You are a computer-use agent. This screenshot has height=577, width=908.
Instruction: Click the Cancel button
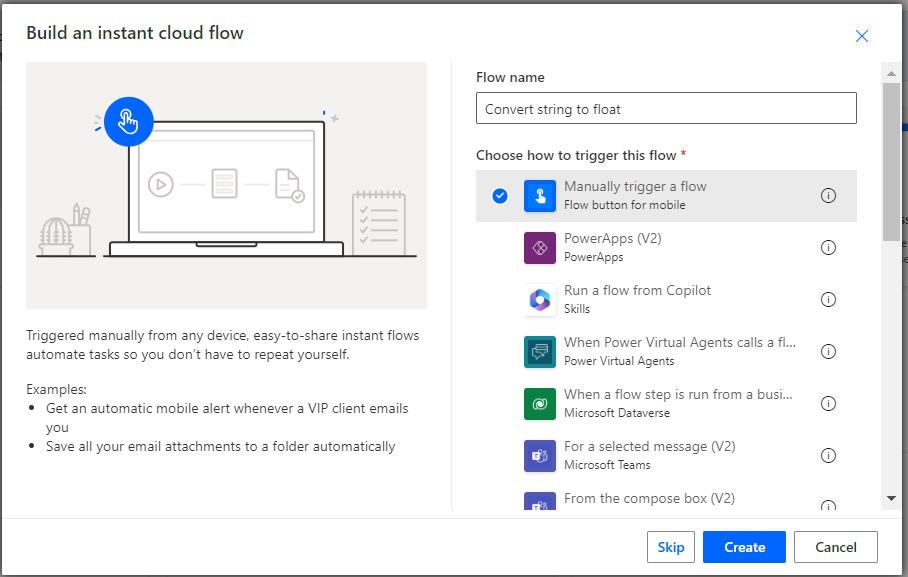tap(836, 547)
